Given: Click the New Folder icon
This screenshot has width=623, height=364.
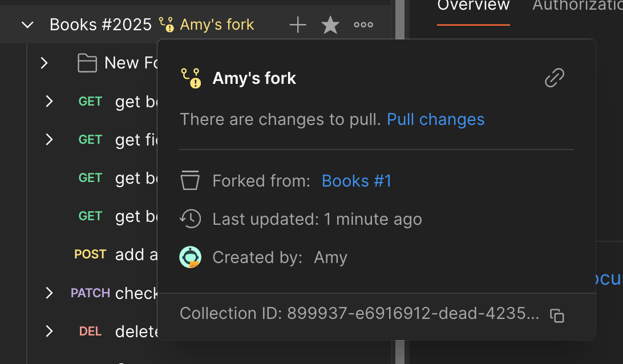Looking at the screenshot, I should point(87,63).
